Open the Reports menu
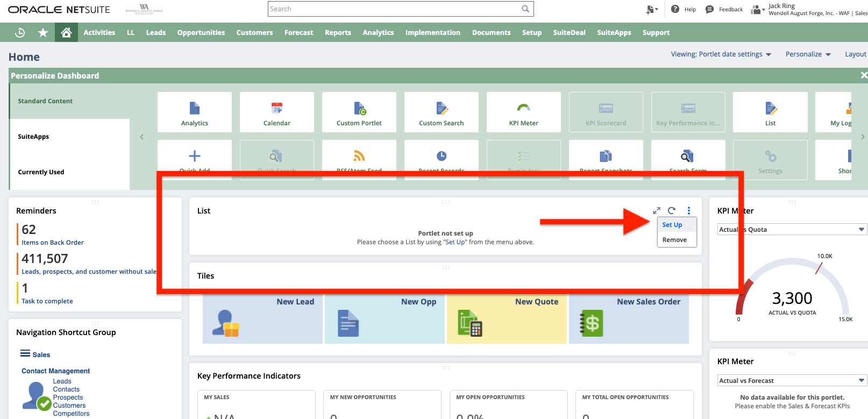 point(338,33)
